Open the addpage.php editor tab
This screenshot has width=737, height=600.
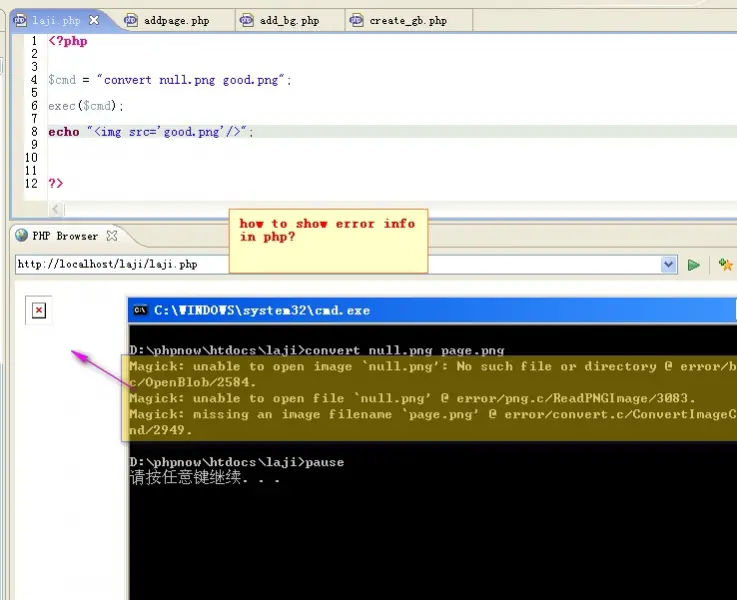[176, 21]
